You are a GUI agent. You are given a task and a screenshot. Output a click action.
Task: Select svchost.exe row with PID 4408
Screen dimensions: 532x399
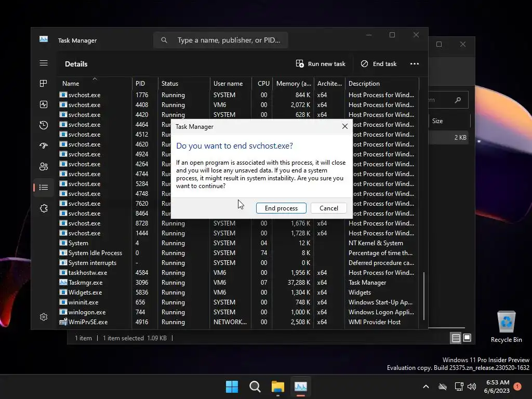(x=238, y=105)
